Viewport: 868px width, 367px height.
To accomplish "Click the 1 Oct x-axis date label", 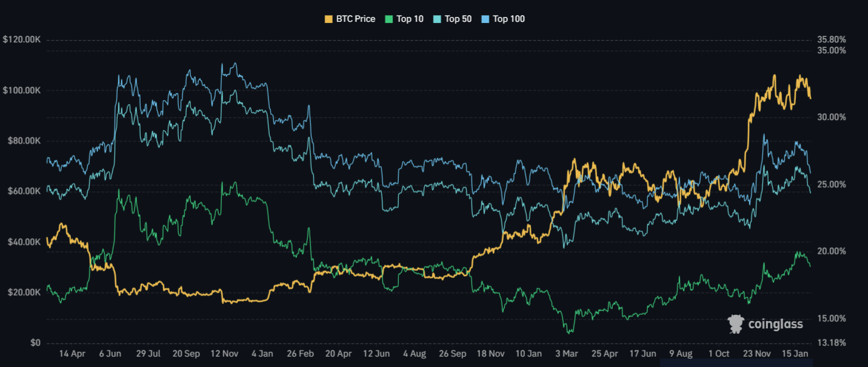I will click(718, 353).
